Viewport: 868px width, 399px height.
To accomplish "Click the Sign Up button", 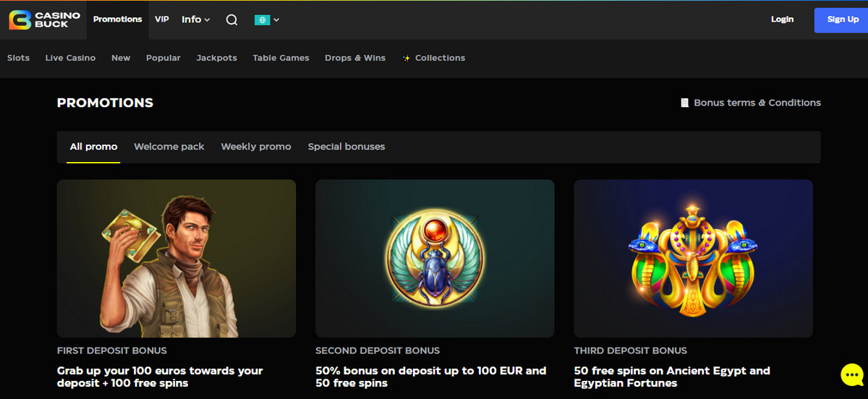I will coord(843,20).
